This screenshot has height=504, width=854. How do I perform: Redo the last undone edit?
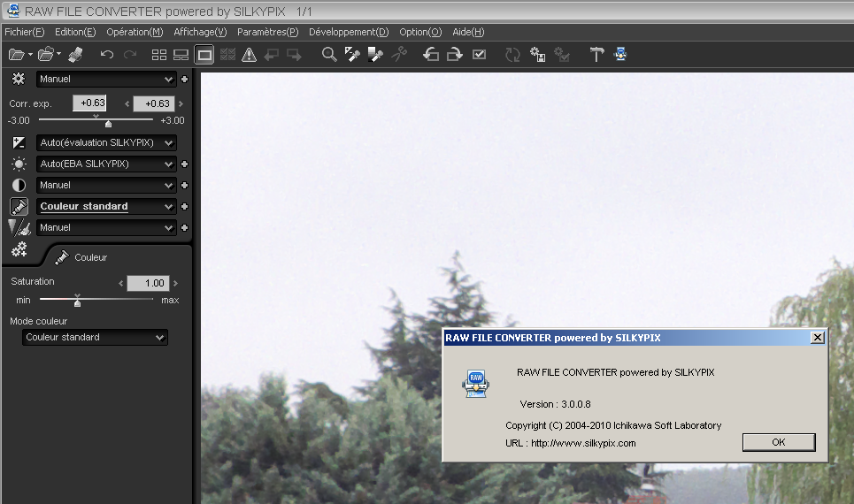click(x=130, y=55)
